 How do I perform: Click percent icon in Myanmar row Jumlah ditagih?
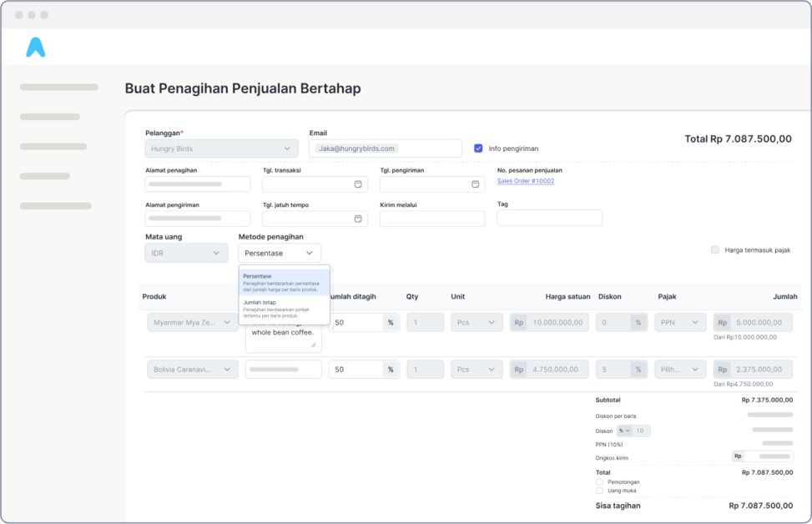(391, 322)
